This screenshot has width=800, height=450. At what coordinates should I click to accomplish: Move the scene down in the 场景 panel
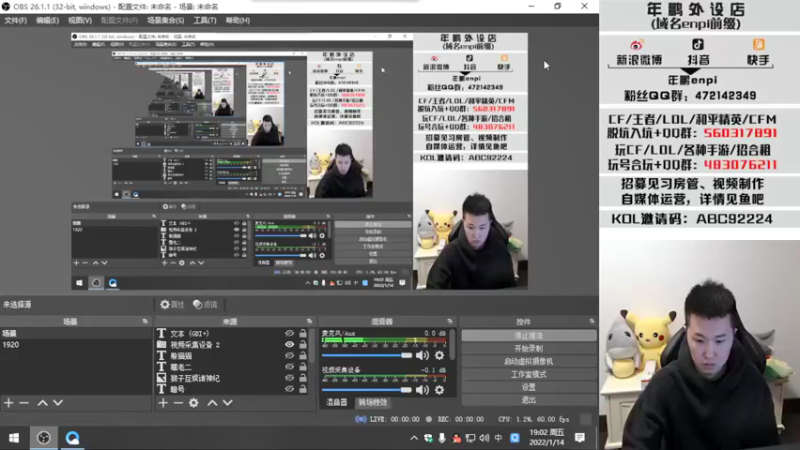point(58,403)
